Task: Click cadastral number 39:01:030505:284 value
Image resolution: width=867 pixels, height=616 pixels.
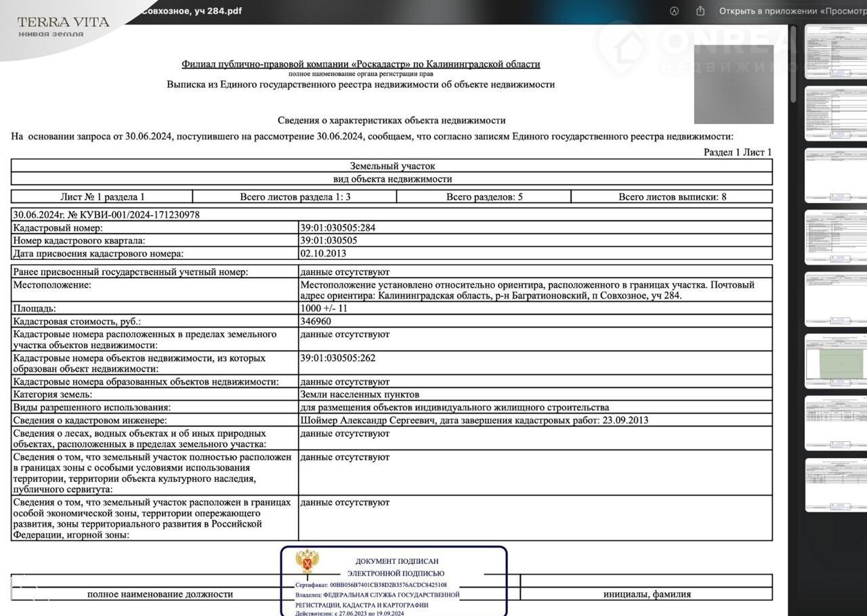Action: pyautogui.click(x=337, y=228)
